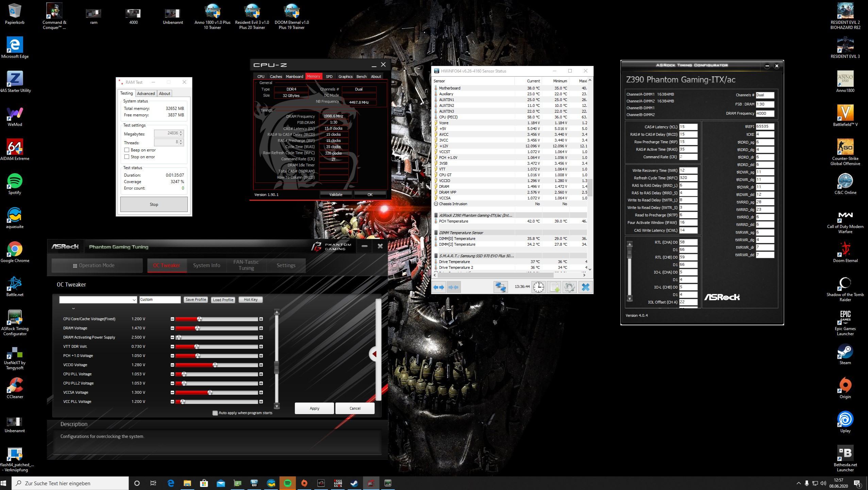
Task: Click Apply button in OC Tweaker
Action: coord(314,408)
